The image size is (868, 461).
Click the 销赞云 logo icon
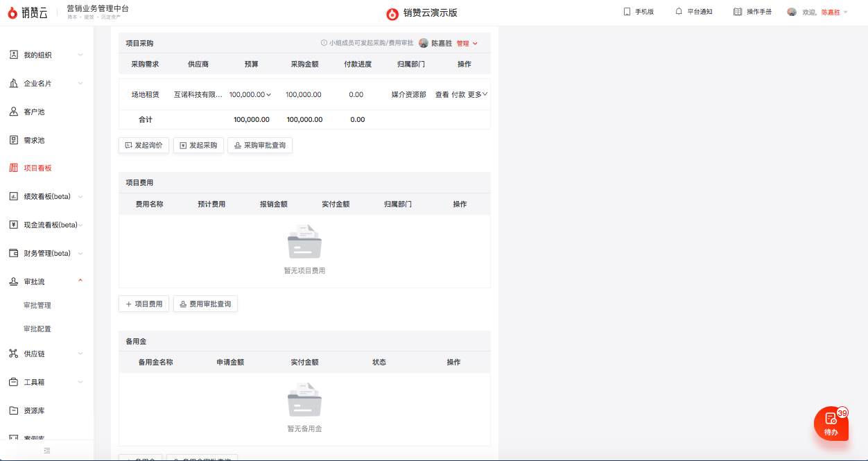(x=12, y=12)
